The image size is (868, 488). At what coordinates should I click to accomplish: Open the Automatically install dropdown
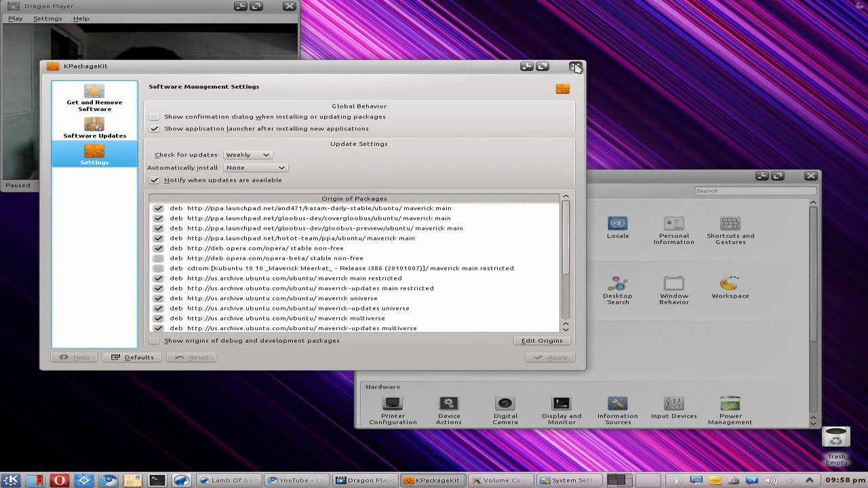pos(256,167)
